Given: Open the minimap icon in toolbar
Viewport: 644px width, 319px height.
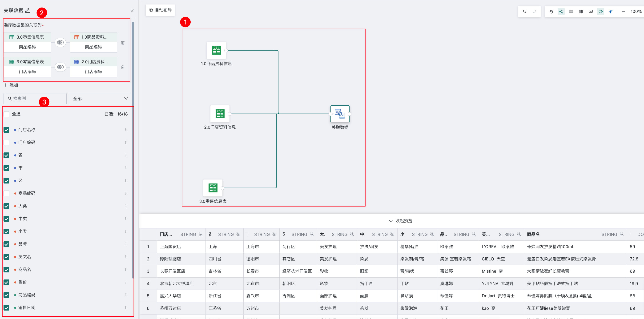Looking at the screenshot, I should tap(581, 12).
